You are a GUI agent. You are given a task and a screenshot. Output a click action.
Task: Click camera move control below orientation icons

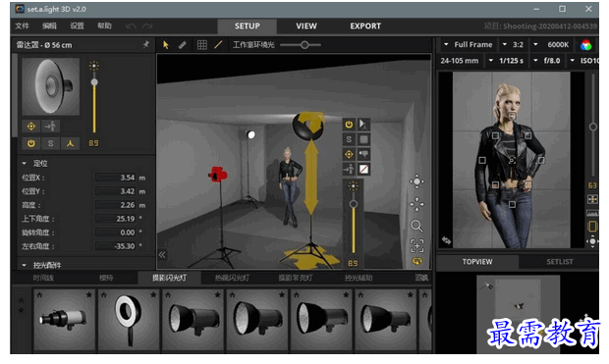coord(592,241)
